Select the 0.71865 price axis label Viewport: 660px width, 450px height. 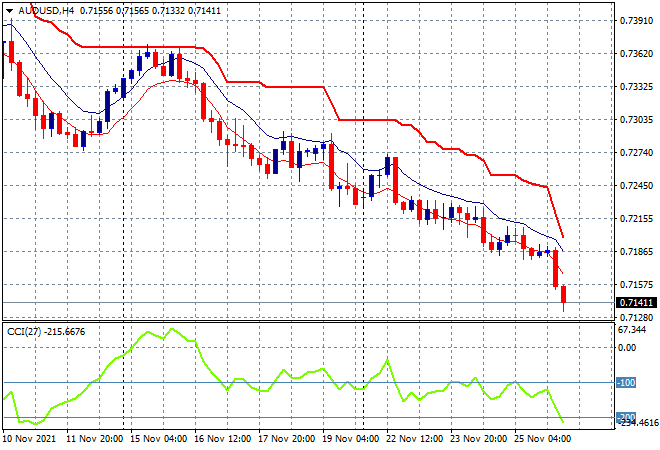click(x=637, y=251)
